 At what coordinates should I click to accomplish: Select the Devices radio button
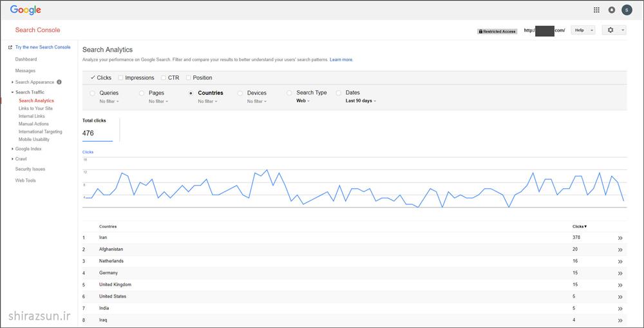(x=240, y=93)
